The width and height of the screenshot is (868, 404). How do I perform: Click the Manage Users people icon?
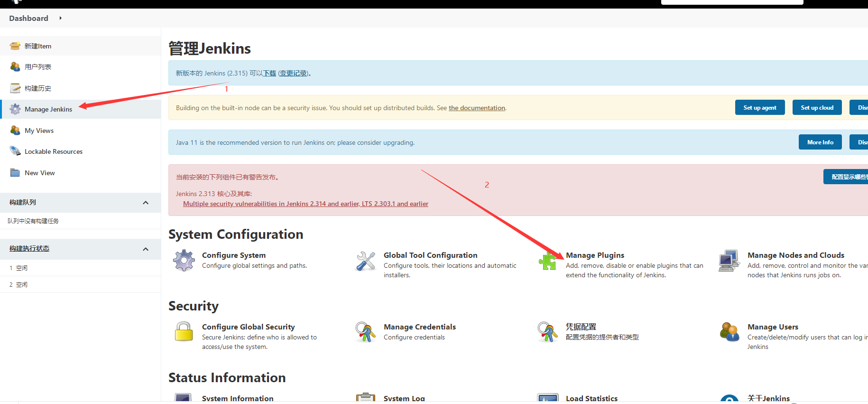[x=729, y=332]
